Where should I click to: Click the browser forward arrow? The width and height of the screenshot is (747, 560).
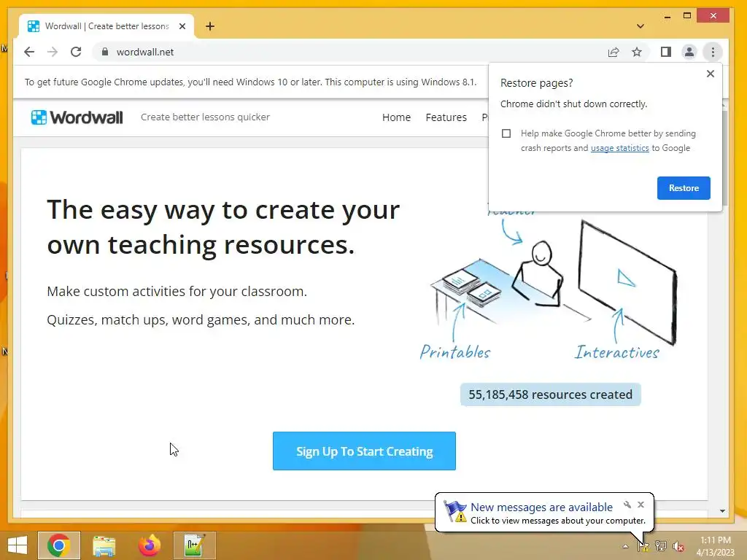53,52
